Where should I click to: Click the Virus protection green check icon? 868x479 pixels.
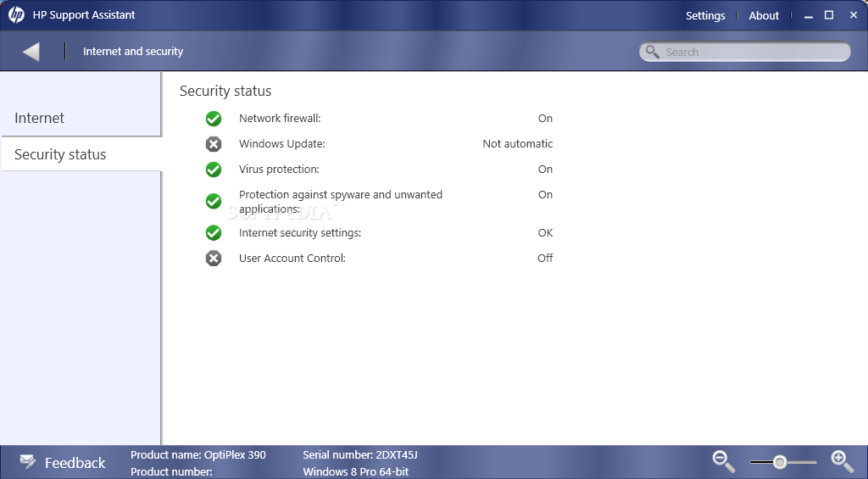click(x=213, y=170)
